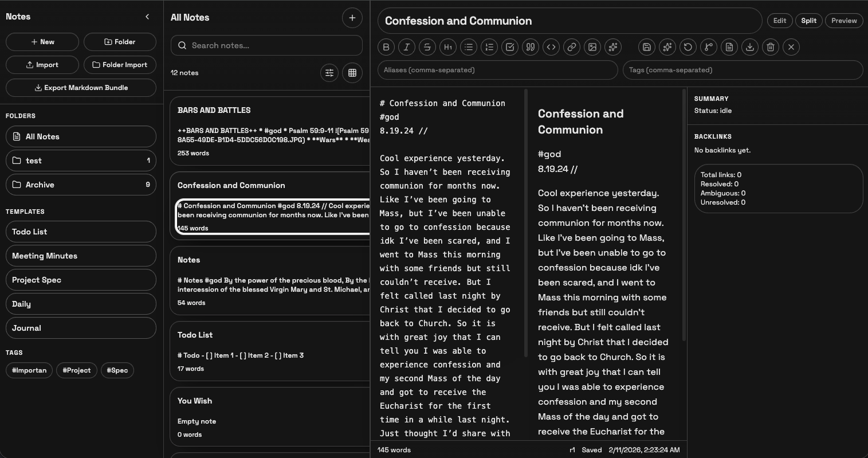Viewport: 868px width, 458px height.
Task: Insert a hyperlink
Action: click(572, 47)
